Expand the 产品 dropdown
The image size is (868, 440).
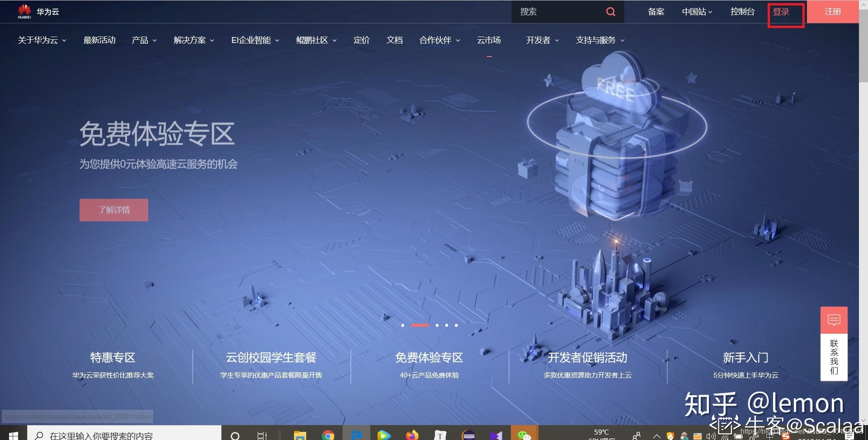click(x=144, y=40)
